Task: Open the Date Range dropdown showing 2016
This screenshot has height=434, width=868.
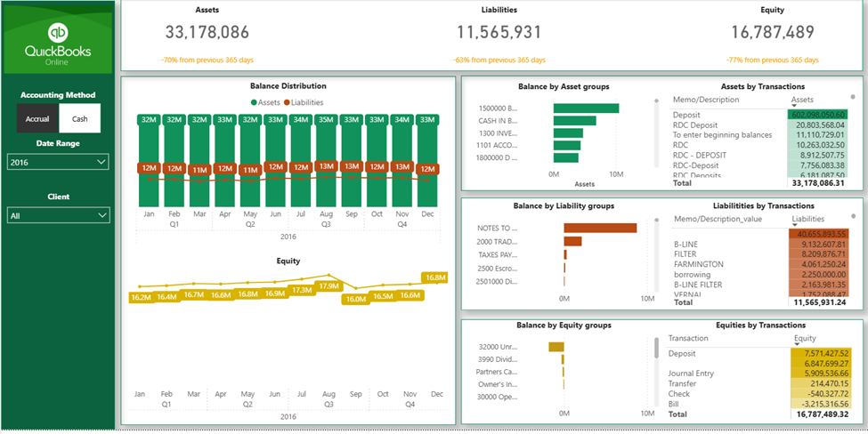Action: [x=58, y=162]
